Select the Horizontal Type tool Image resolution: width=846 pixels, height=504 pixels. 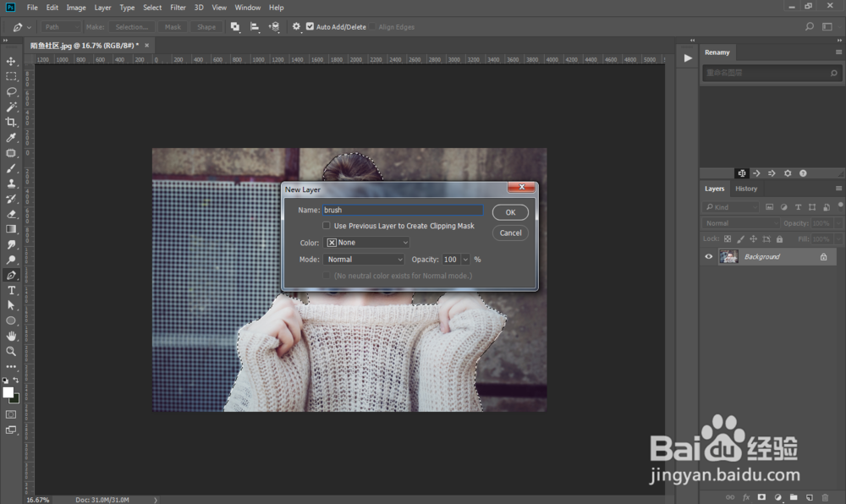(x=11, y=290)
